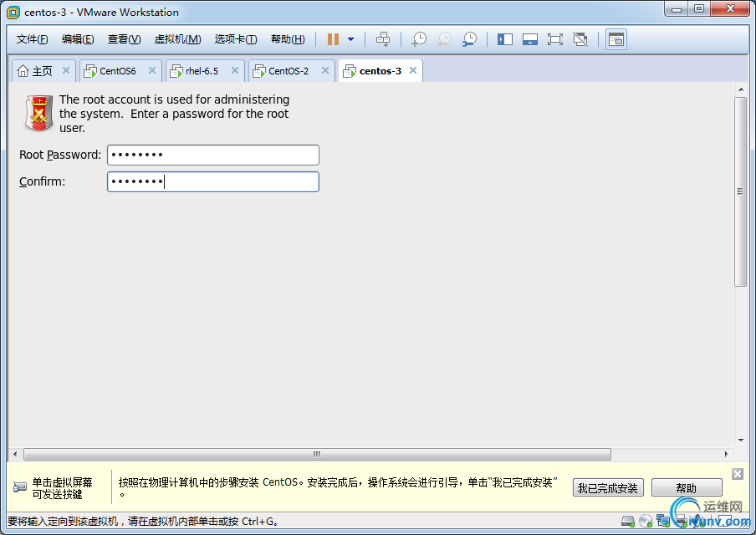
Task: Open the 编辑(E) menu
Action: (x=78, y=39)
